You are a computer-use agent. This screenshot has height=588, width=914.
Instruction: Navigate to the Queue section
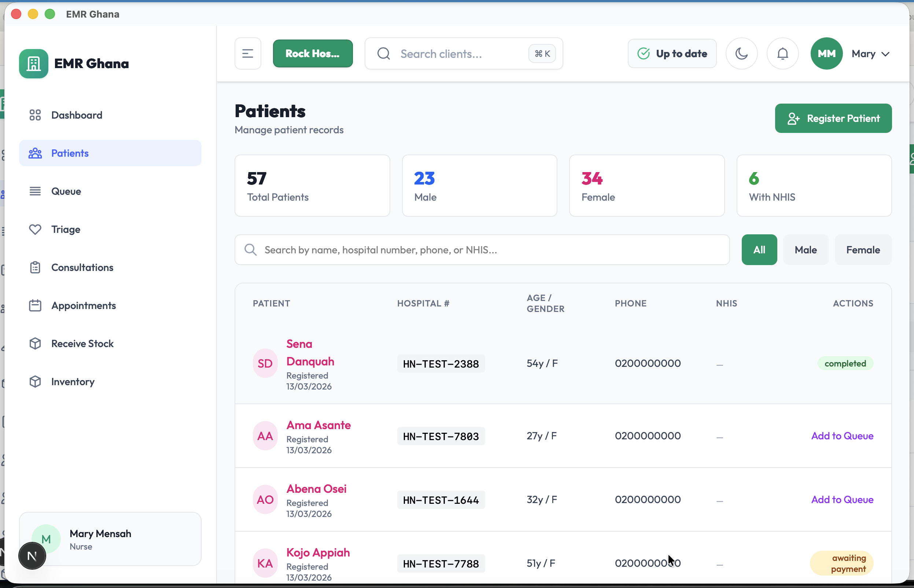point(66,191)
